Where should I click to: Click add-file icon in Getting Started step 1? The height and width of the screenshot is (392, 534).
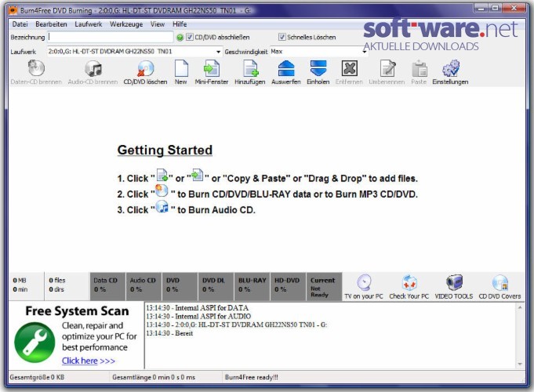[162, 175]
